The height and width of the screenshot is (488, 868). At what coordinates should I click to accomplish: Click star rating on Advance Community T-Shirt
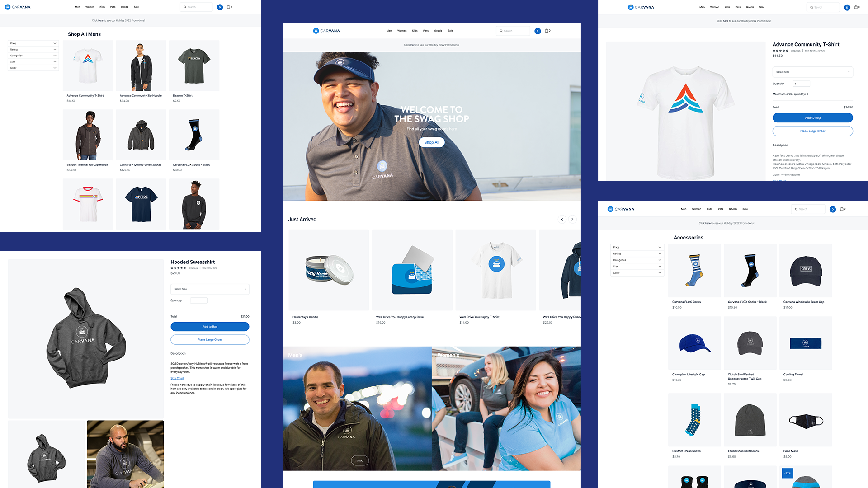(780, 51)
